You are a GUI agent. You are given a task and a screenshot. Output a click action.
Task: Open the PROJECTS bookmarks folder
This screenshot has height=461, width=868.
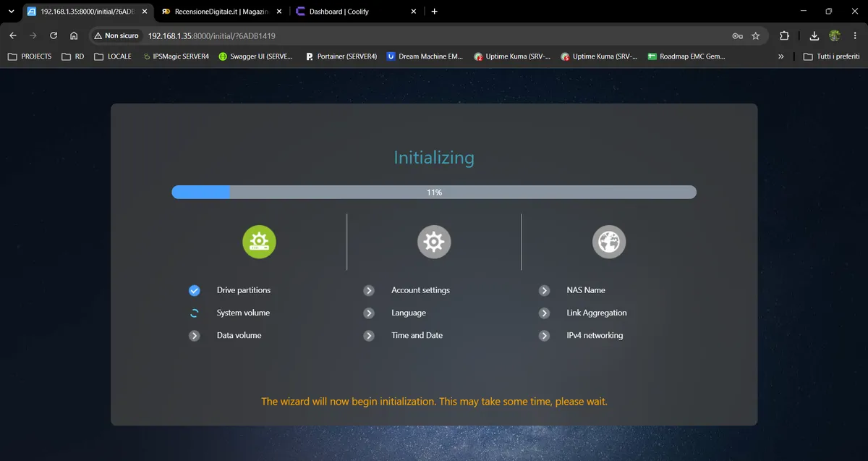(30, 56)
